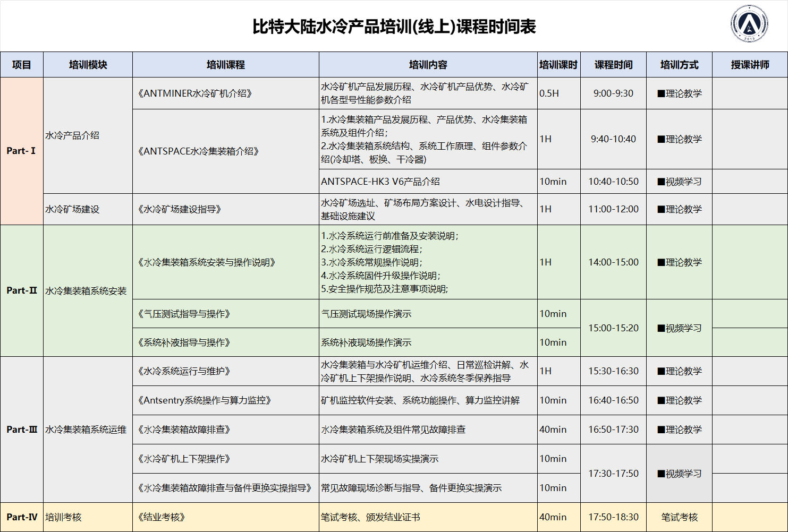
Task: Click the 培训内容 column header
Action: coord(428,65)
